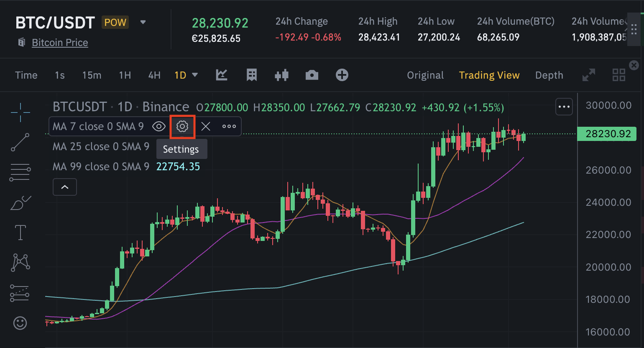Image resolution: width=644 pixels, height=348 pixels.
Task: Open the pattern drawing tool
Action: click(20, 263)
